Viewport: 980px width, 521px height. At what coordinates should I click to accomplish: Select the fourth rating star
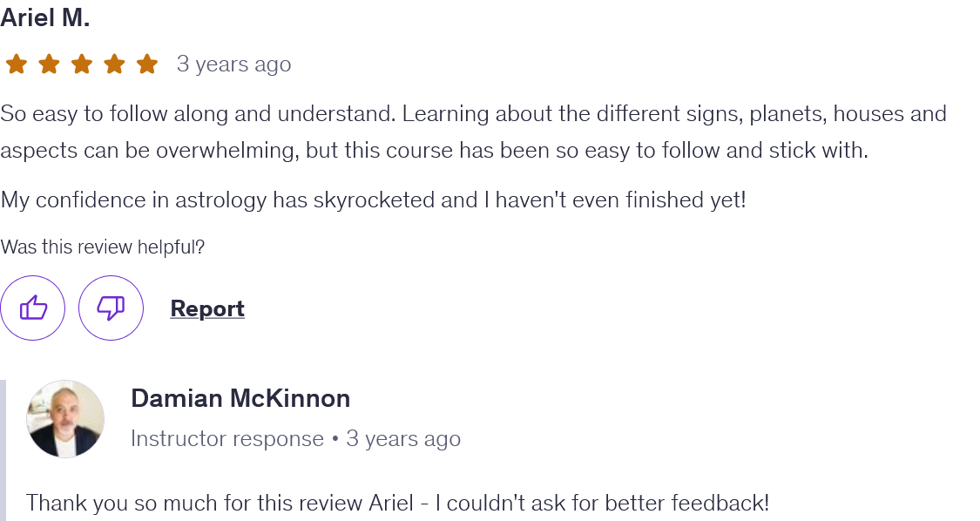coord(114,64)
